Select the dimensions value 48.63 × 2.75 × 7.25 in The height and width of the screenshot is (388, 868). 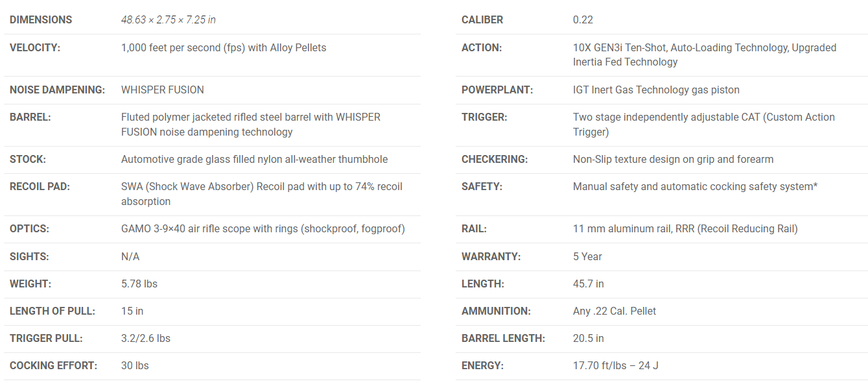click(168, 20)
